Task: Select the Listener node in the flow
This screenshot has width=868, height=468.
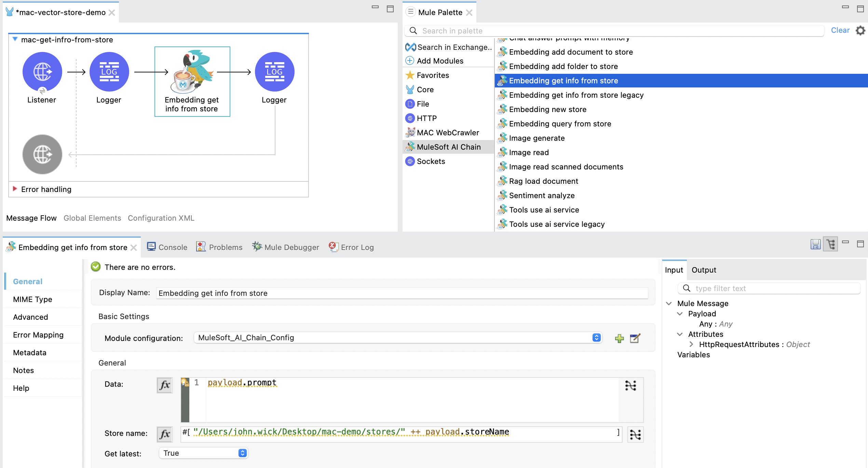Action: pos(42,72)
